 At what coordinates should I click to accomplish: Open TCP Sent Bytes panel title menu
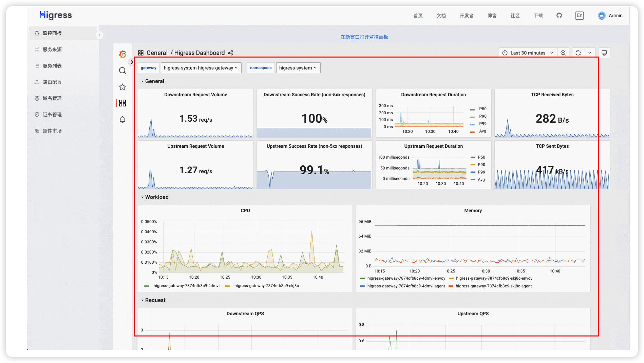pos(552,146)
